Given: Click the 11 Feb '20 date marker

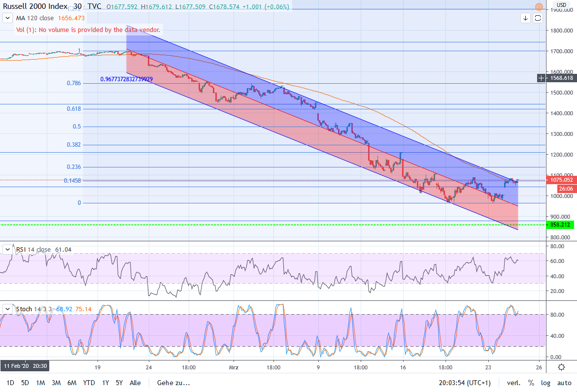Looking at the screenshot, I should (x=26, y=366).
